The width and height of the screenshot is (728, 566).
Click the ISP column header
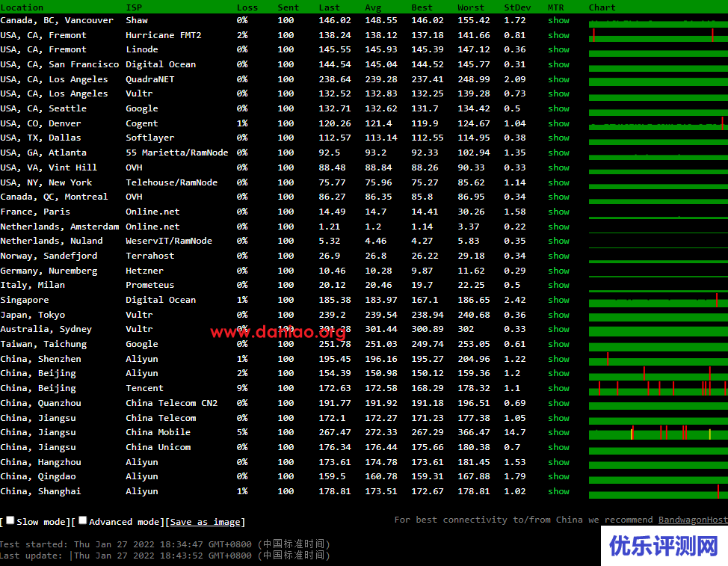134,7
